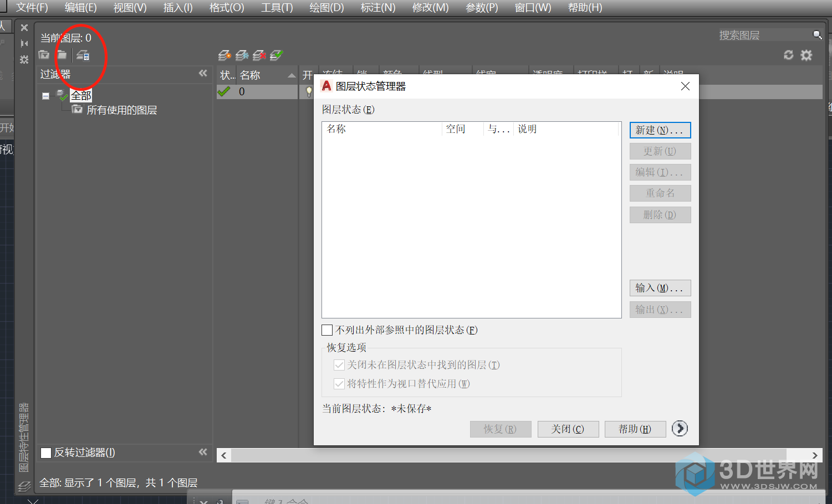
Task: Click the Set Current layer icon
Action: pyautogui.click(x=276, y=55)
